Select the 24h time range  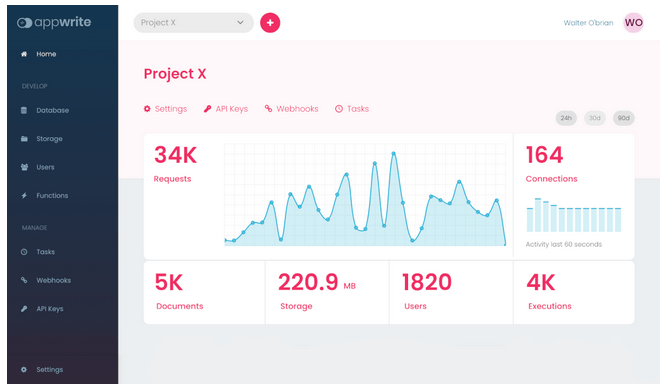pos(566,118)
